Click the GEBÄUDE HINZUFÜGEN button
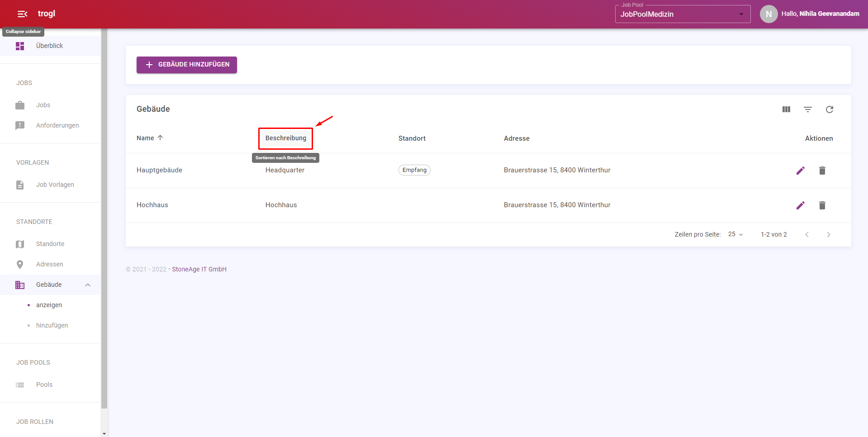The height and width of the screenshot is (437, 868). 187,65
